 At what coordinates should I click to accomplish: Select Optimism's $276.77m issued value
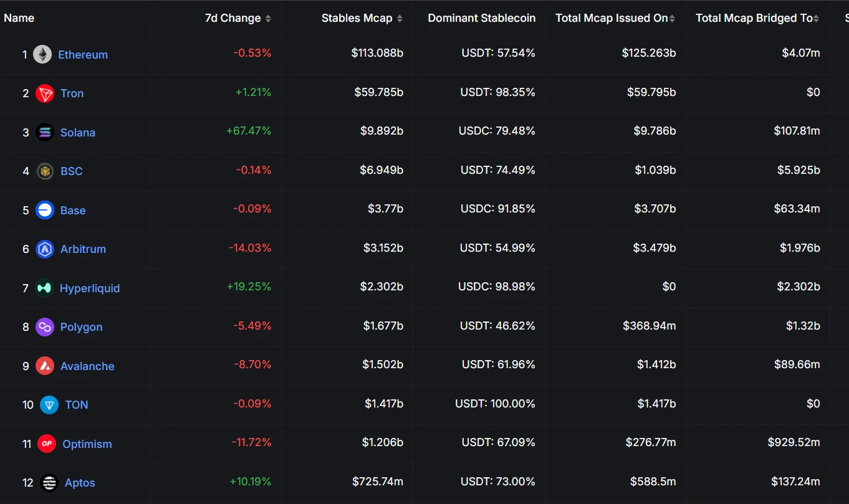(651, 442)
